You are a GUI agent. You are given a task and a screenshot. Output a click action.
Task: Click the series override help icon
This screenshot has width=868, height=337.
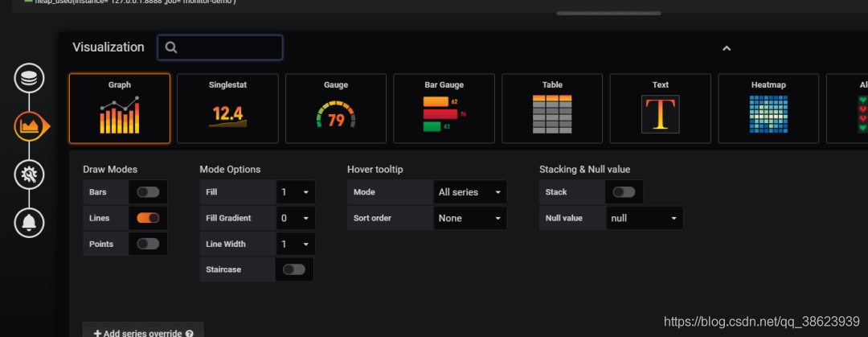click(x=190, y=334)
